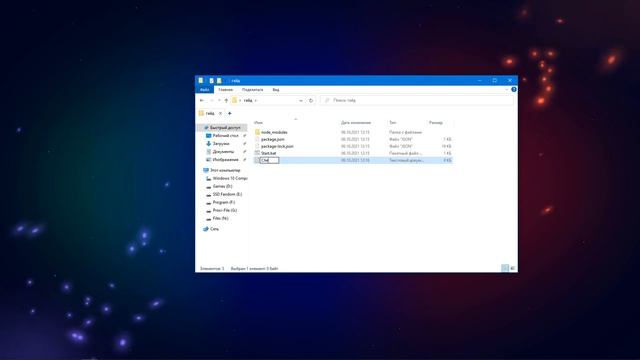The width and height of the screenshot is (640, 360).
Task: Close the гайд folder tab
Action: tap(220, 113)
